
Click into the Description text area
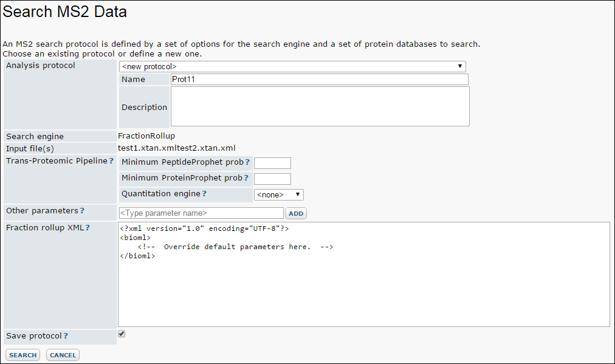(320, 106)
